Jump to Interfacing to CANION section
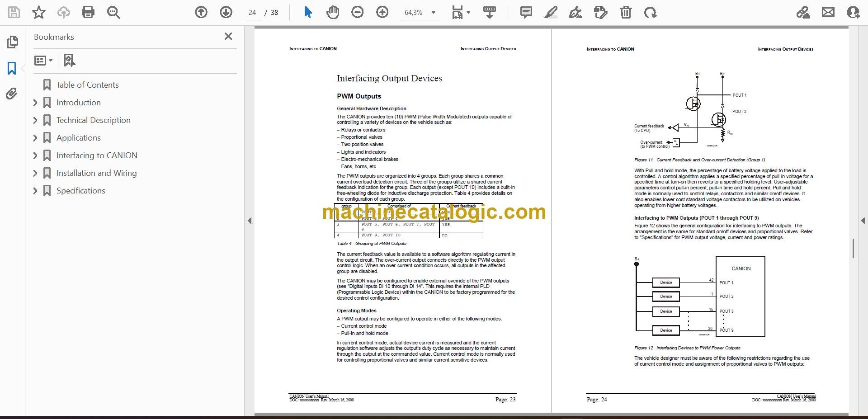 click(x=97, y=155)
